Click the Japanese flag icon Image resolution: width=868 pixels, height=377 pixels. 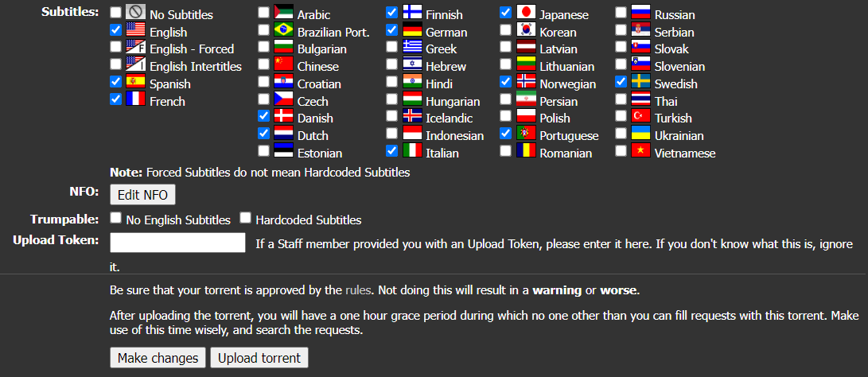526,13
